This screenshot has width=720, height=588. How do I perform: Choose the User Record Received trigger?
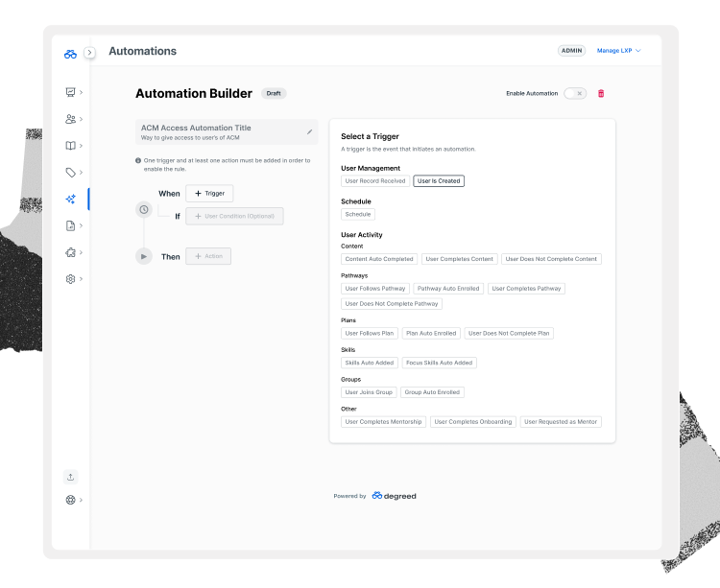[375, 181]
